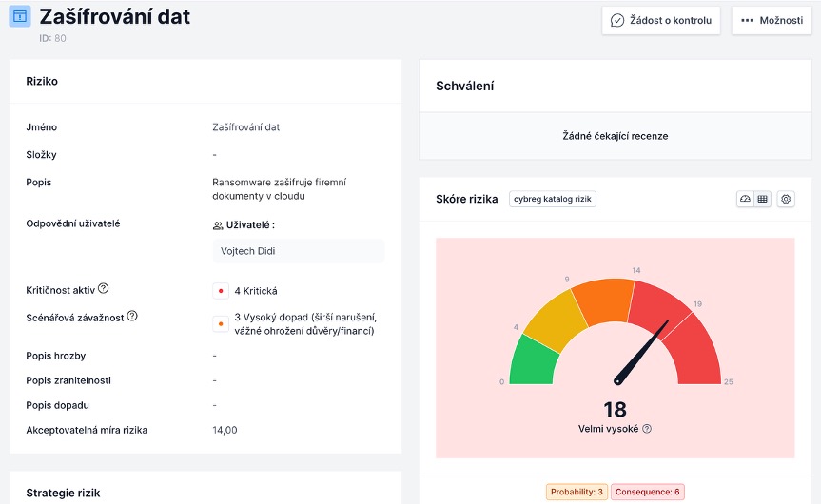The image size is (821, 504).
Task: Click the Probability: 3 badge
Action: pyautogui.click(x=576, y=492)
